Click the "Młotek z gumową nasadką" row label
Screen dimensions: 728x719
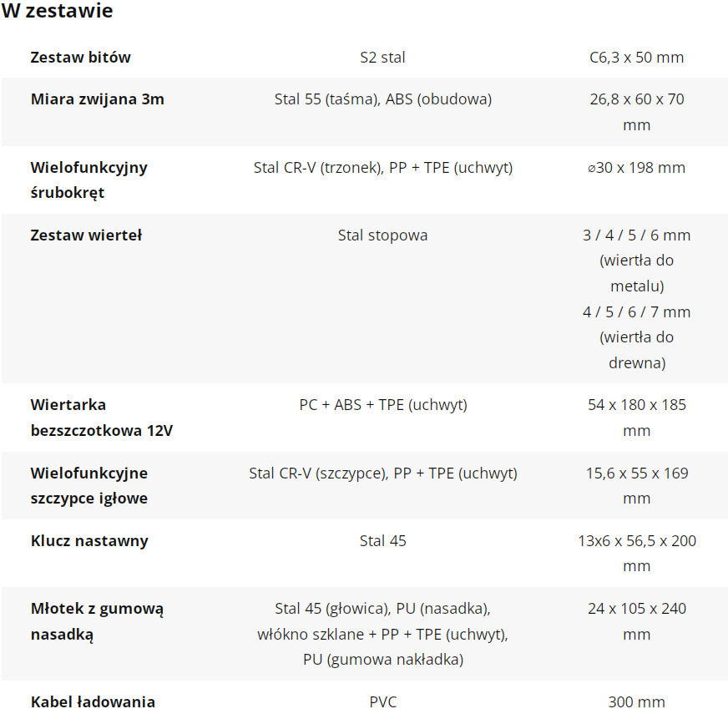(x=97, y=621)
